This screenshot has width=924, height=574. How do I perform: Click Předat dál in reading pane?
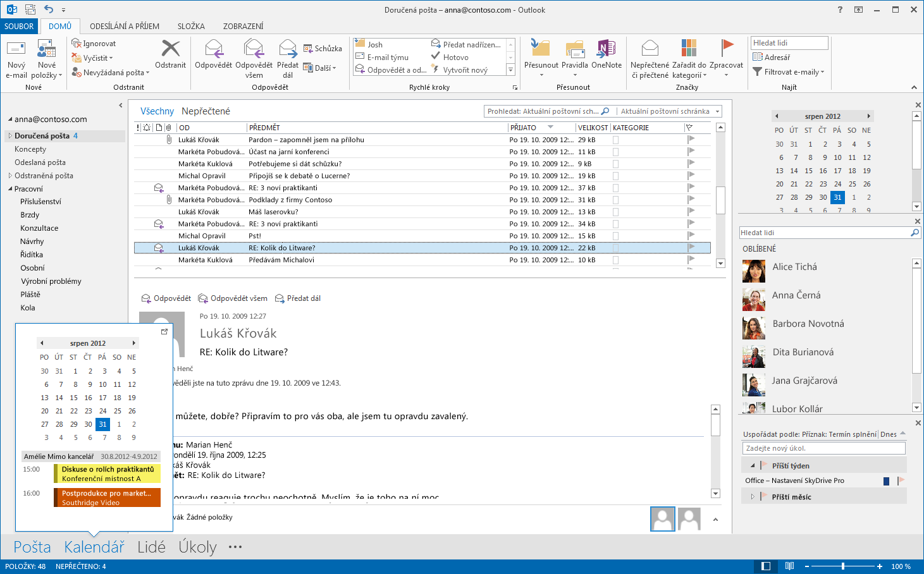(298, 298)
